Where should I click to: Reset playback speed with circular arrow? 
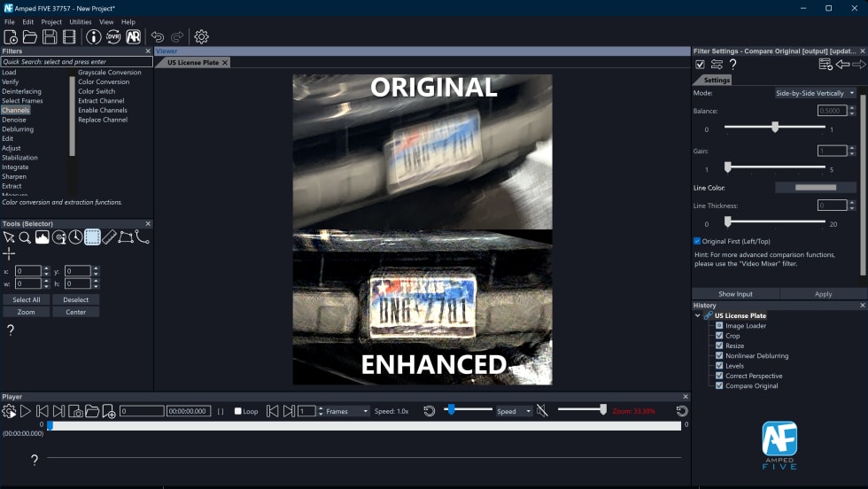tap(430, 411)
